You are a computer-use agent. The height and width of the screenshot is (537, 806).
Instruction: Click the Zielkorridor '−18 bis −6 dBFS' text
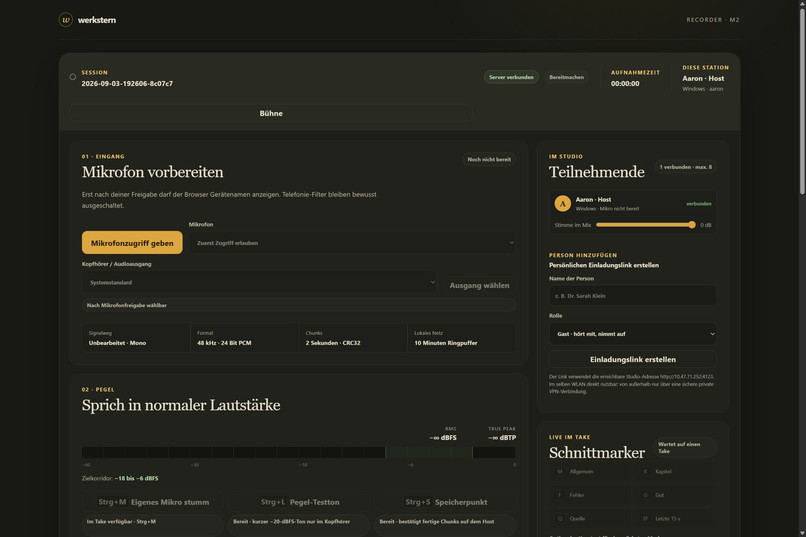pos(136,478)
